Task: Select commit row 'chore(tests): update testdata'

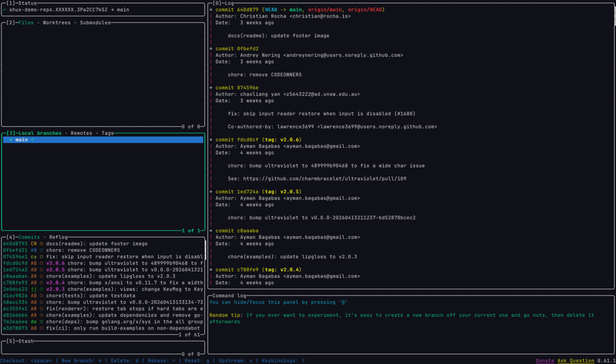Action: 103,296
